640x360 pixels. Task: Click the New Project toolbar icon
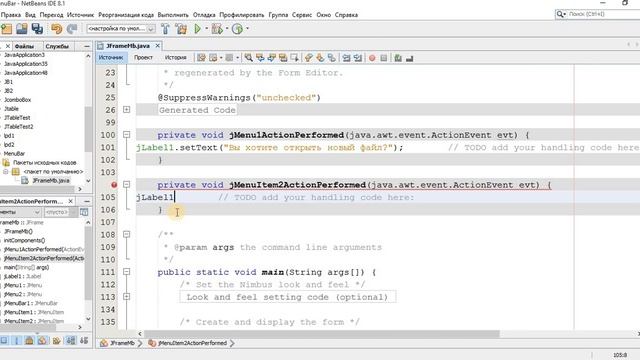(x=7, y=29)
